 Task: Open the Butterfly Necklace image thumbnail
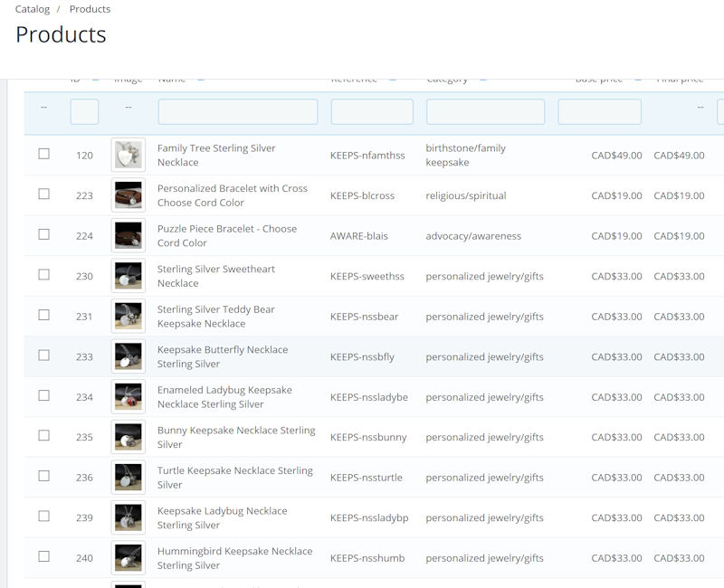pos(129,356)
